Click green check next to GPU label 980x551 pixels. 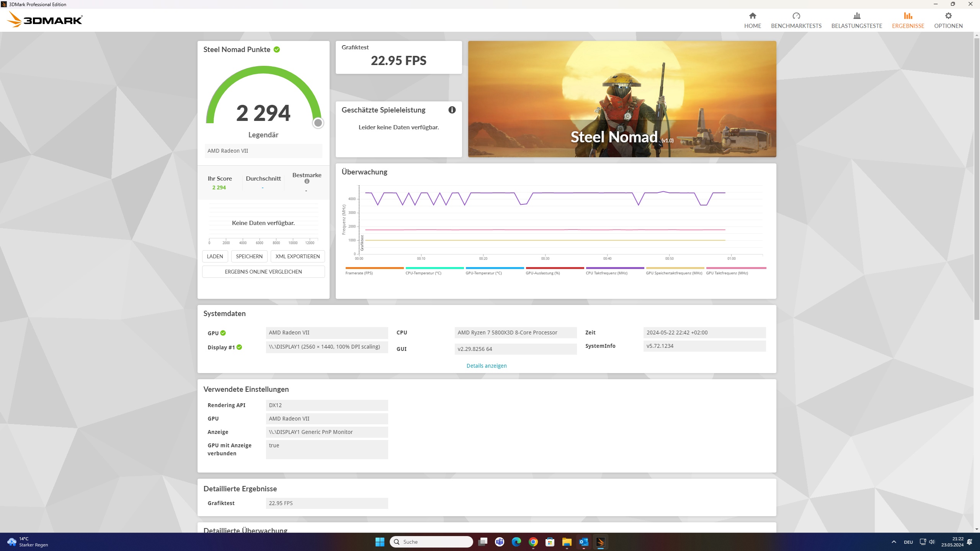tap(223, 333)
